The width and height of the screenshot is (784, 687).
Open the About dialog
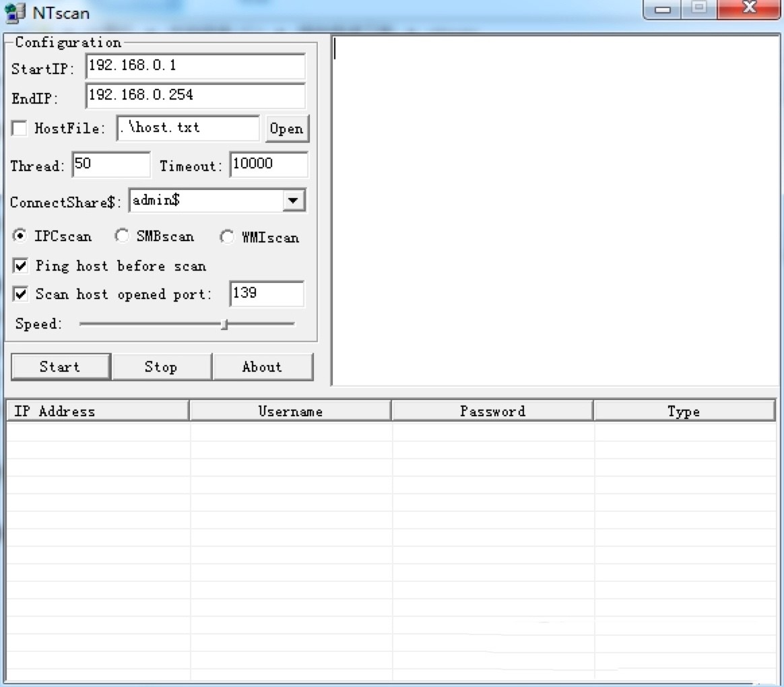tap(262, 366)
